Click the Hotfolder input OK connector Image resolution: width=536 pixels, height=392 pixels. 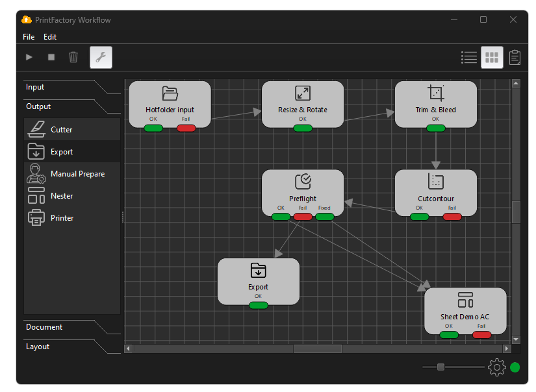[153, 129]
